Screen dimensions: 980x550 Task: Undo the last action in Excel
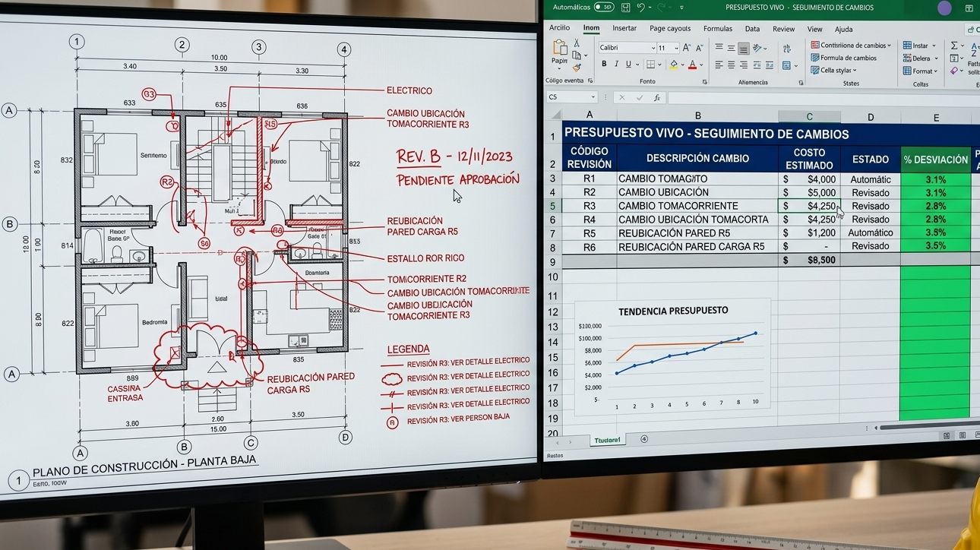click(x=641, y=8)
